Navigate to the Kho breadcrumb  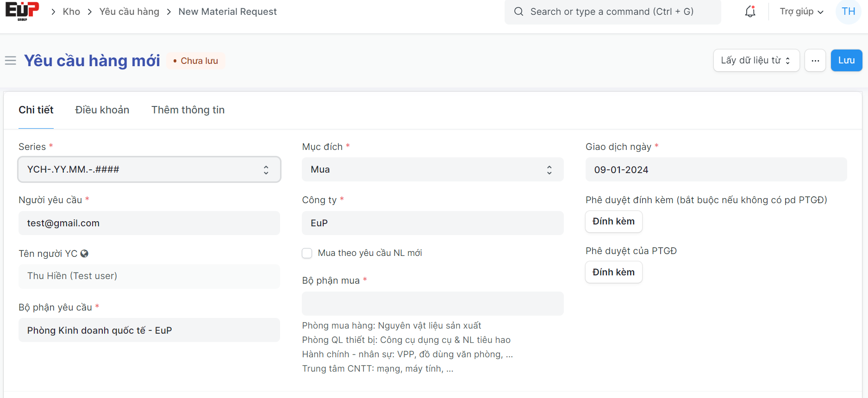(71, 12)
